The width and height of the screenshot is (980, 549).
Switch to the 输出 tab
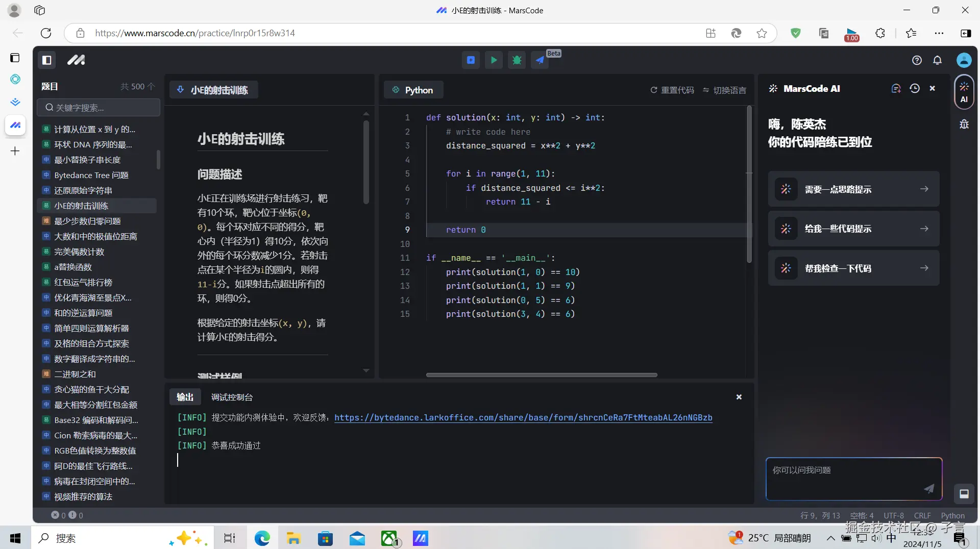[x=185, y=397]
